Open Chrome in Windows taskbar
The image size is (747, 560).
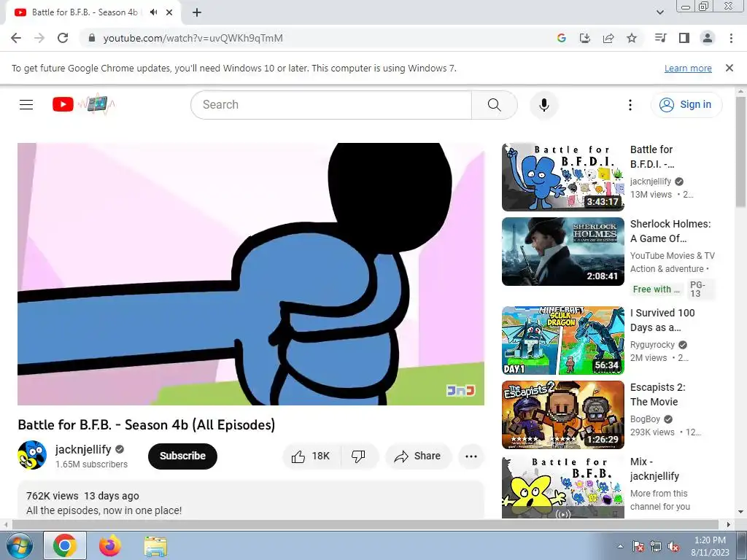click(65, 545)
